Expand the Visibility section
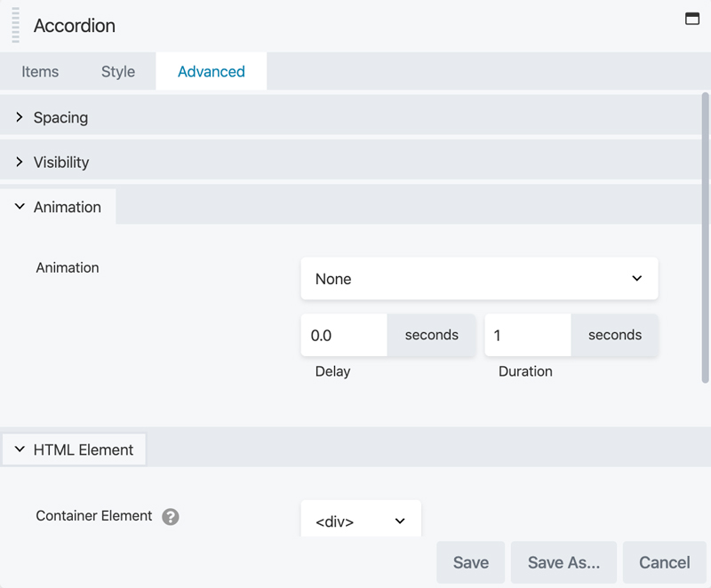Image resolution: width=711 pixels, height=588 pixels. tap(61, 163)
